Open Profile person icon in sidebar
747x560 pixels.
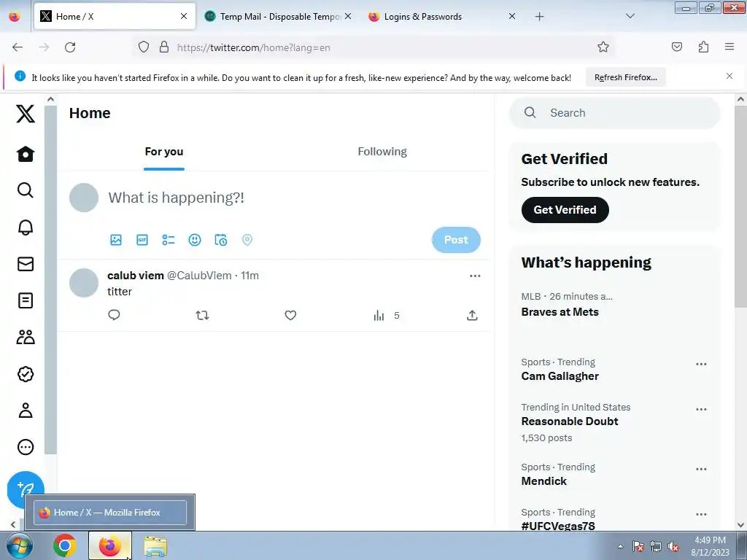coord(26,411)
